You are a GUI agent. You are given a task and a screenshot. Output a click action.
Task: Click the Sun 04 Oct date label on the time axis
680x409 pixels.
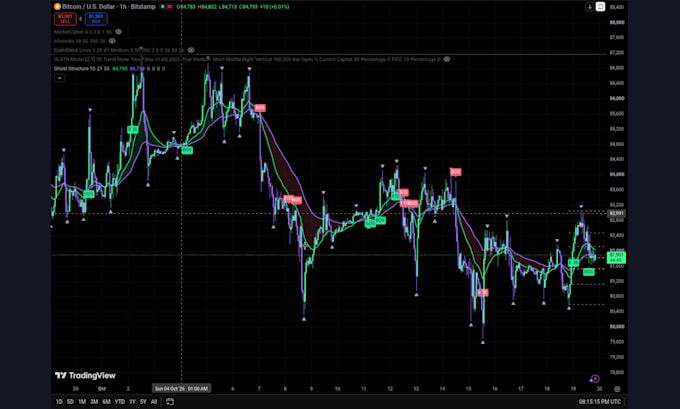tap(181, 389)
